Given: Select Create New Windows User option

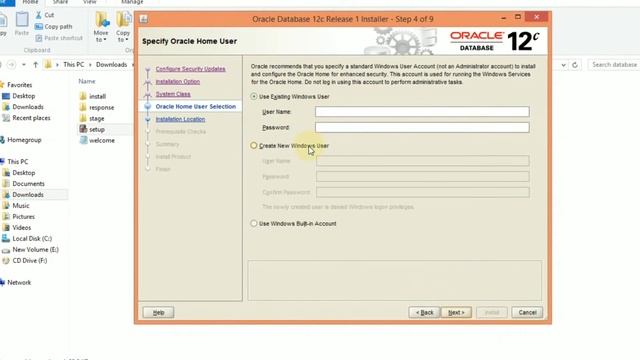Looking at the screenshot, I should coord(253,146).
